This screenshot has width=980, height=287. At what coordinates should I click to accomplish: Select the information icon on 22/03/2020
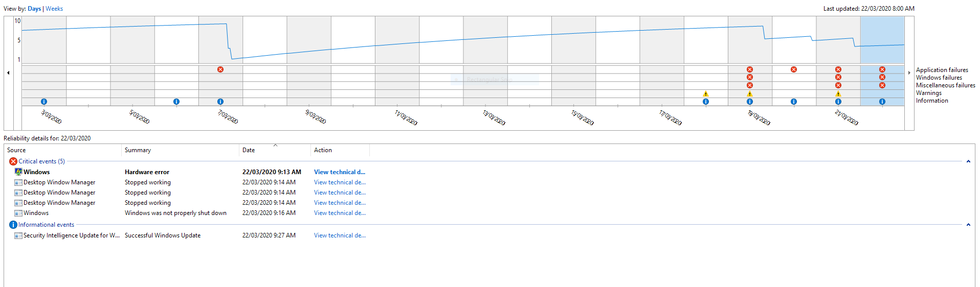(x=882, y=102)
